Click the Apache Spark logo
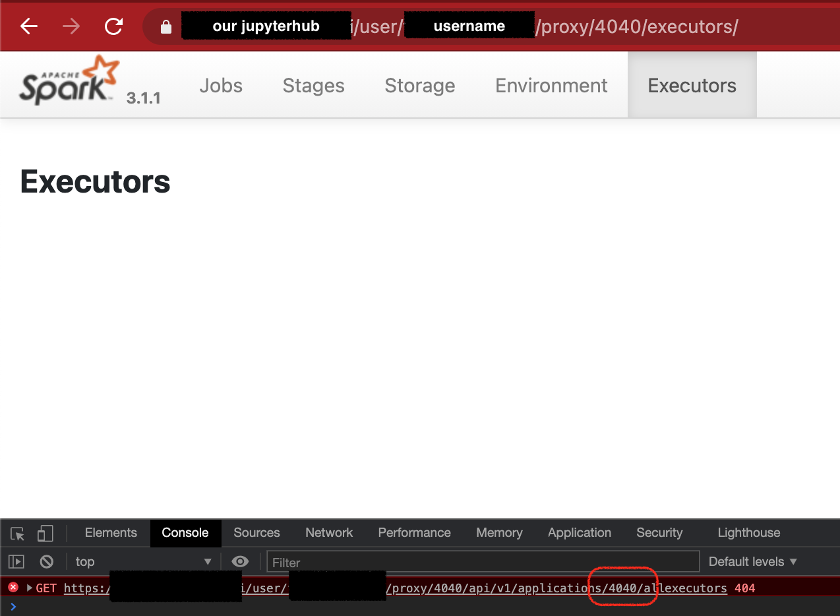840x616 pixels. (x=70, y=80)
